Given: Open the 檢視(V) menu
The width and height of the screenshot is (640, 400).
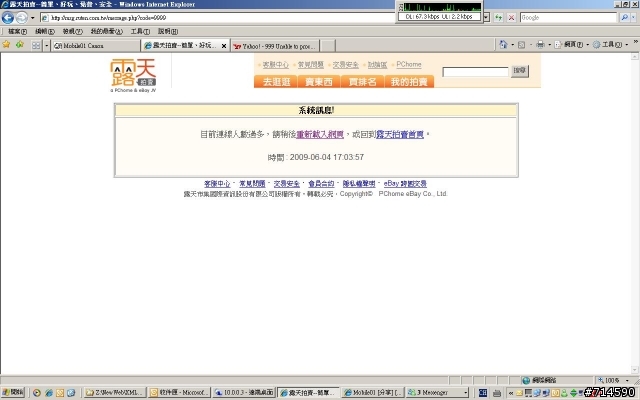Looking at the screenshot, I should pyautogui.click(x=72, y=31).
